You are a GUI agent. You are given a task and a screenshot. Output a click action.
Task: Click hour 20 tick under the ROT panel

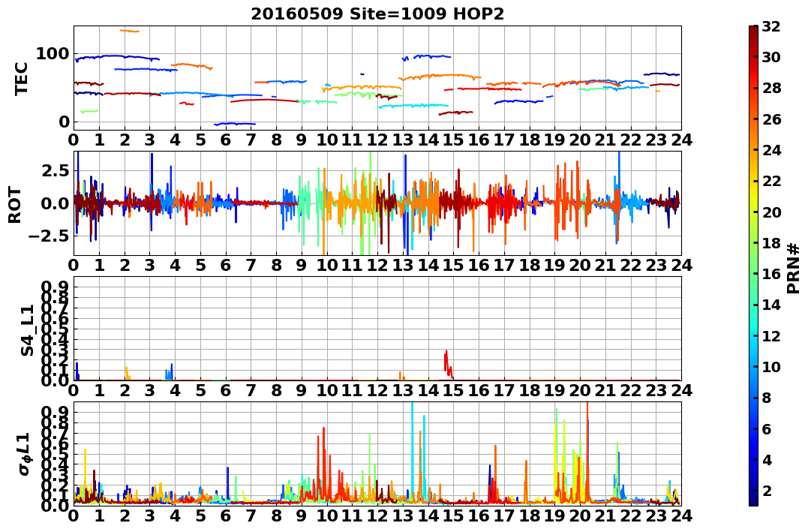click(580, 265)
